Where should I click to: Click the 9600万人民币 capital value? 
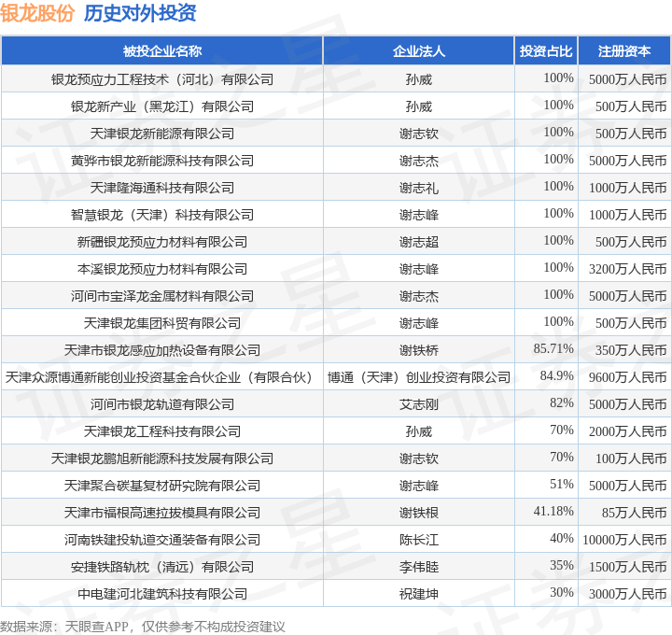627,377
